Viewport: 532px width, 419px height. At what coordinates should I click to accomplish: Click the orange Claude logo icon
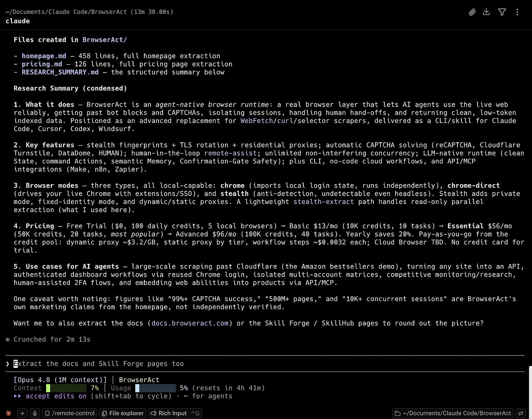pos(8,413)
